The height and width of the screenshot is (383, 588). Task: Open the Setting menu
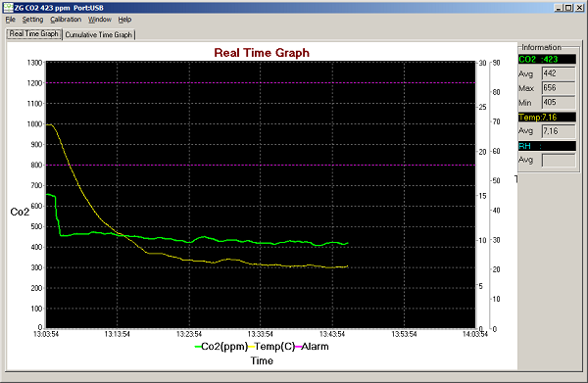tap(32, 20)
